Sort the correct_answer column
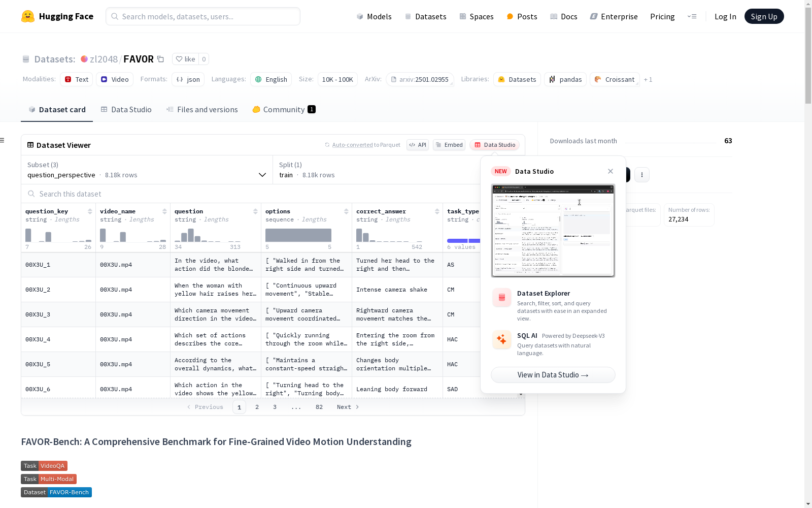The image size is (812, 508). [437, 211]
